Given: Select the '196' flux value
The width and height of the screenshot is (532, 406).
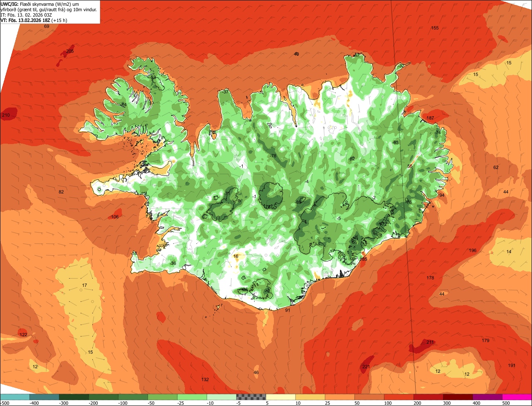Looking at the screenshot, I should point(473,250).
